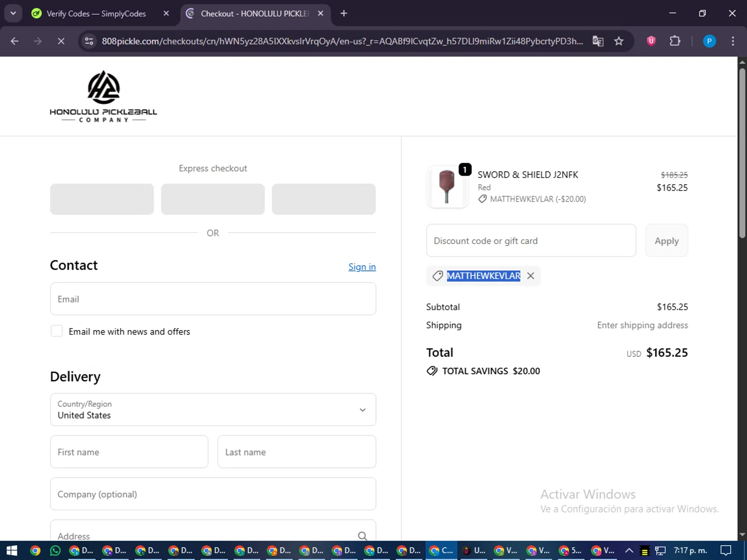
Task: Bookmark this page with the star icon
Action: pos(619,41)
